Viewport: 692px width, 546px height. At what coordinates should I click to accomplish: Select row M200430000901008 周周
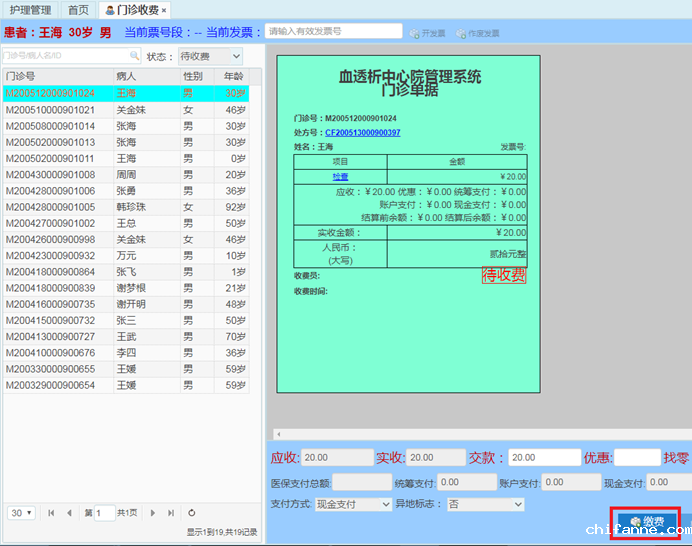tap(126, 175)
